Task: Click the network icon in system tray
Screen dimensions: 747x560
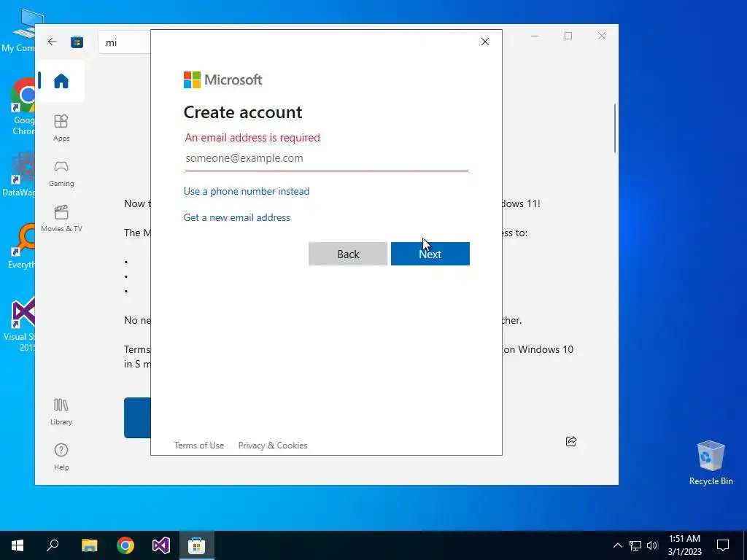Action: [635, 545]
